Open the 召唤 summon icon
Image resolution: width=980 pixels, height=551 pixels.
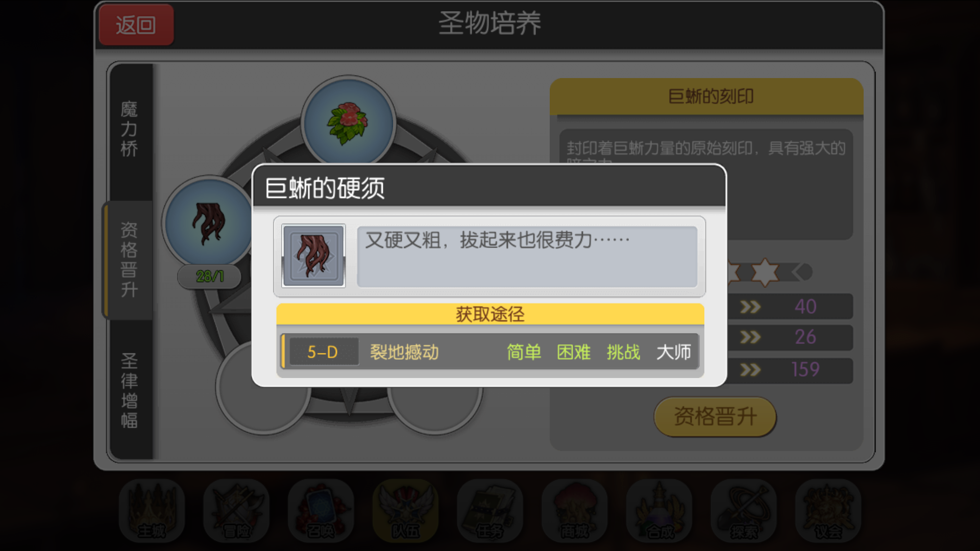321,511
